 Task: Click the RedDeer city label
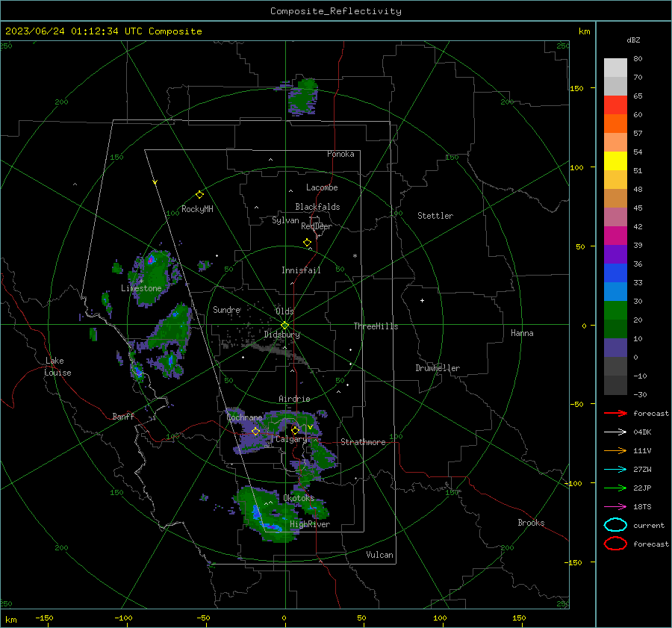point(317,226)
